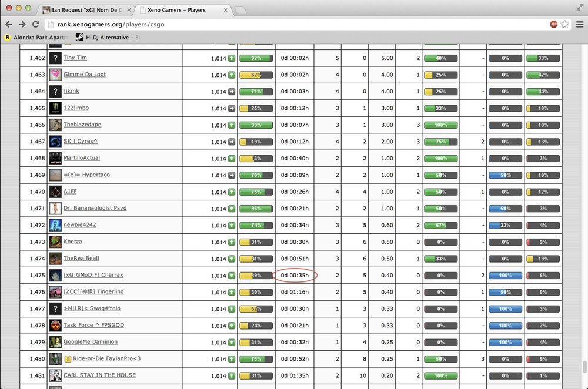Click Theblazedape's 99% progress bar
The width and height of the screenshot is (588, 389).
point(256,125)
